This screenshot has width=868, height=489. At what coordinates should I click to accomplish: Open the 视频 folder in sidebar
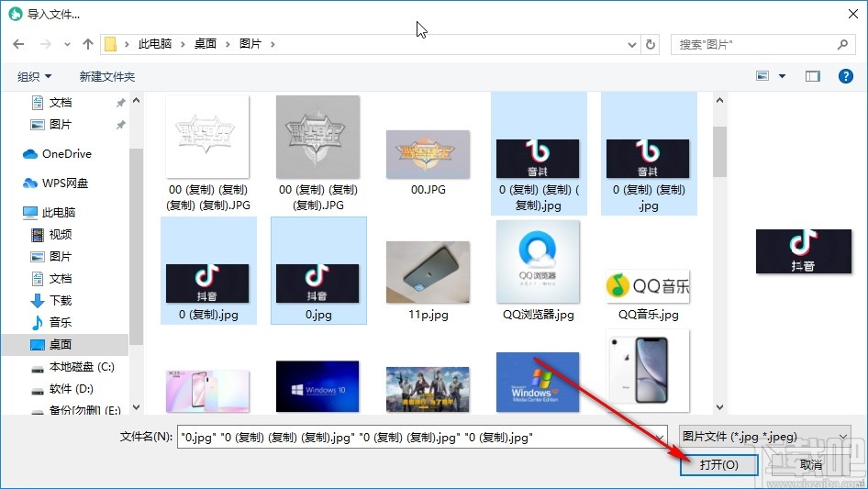tap(51, 234)
